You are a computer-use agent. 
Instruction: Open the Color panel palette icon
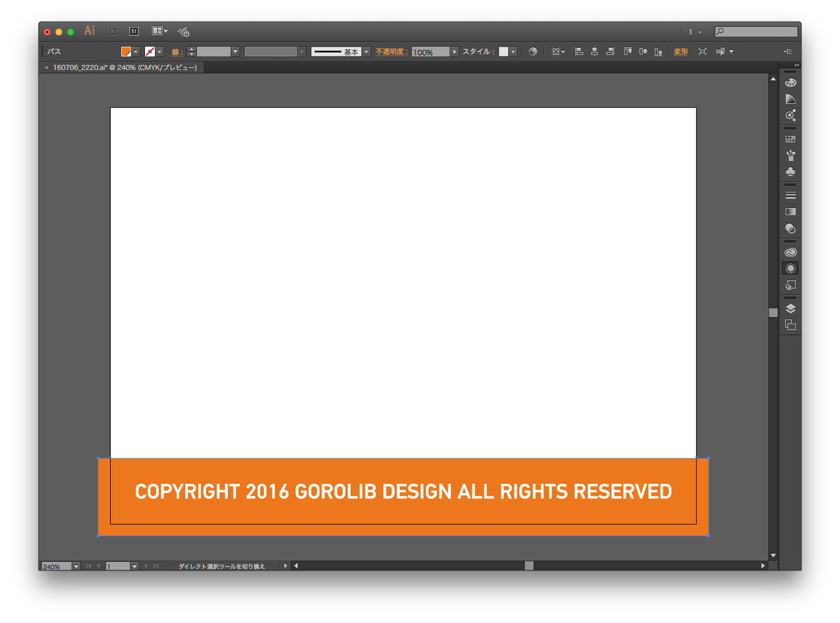click(790, 83)
